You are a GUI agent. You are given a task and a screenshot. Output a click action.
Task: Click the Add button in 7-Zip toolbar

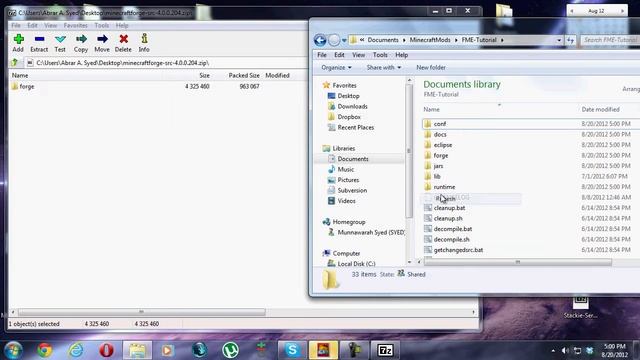[18, 43]
